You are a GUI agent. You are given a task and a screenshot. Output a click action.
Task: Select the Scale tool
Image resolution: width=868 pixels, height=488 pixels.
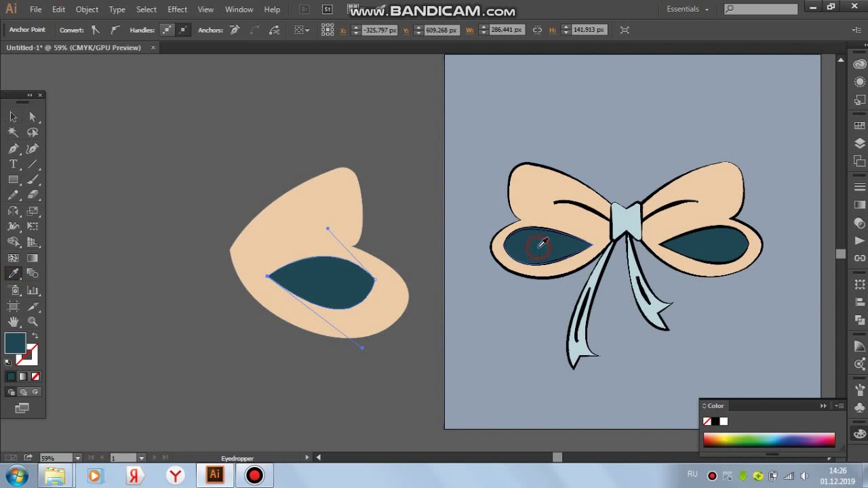[x=33, y=211]
